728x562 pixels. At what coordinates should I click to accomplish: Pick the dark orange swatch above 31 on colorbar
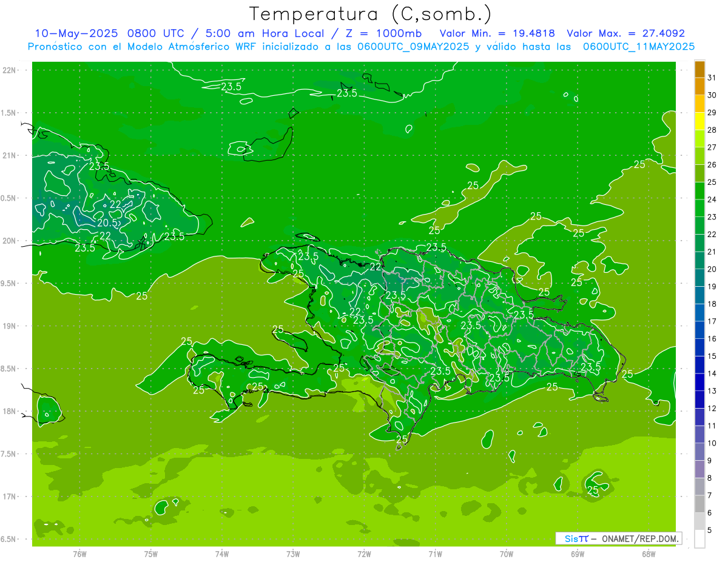point(700,69)
